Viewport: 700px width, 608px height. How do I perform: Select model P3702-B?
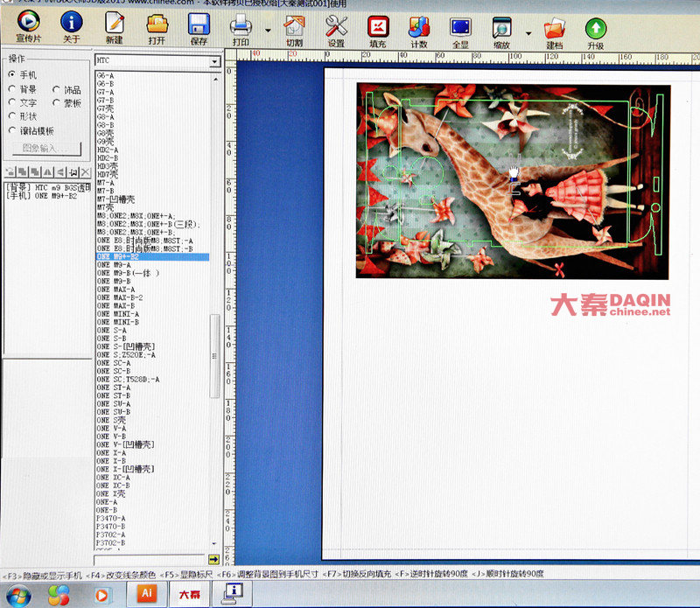point(111,542)
